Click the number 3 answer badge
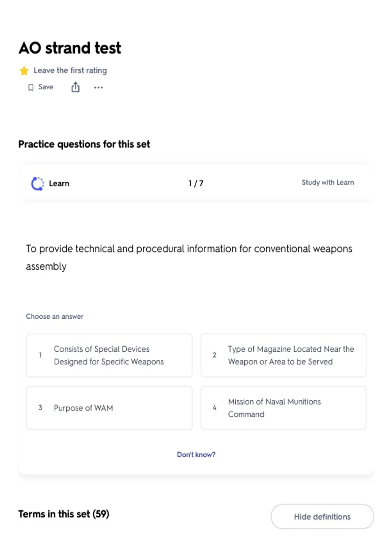This screenshot has width=392, height=556. (40, 408)
